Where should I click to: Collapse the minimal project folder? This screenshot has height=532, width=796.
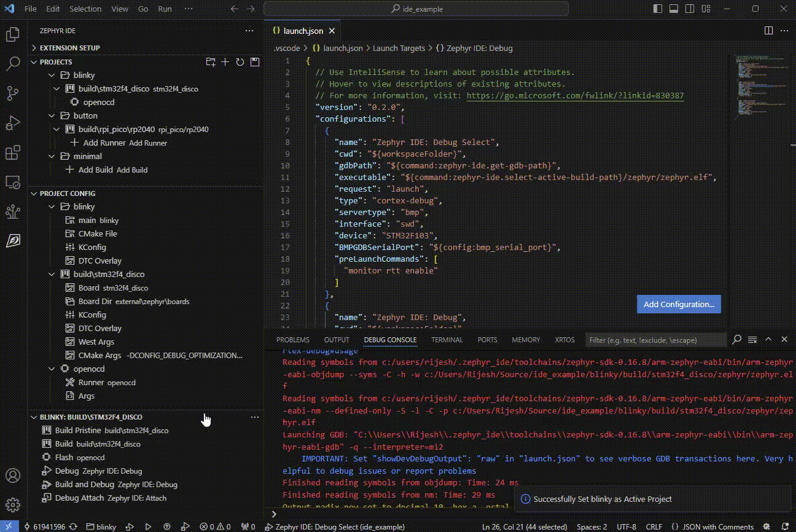click(x=52, y=157)
